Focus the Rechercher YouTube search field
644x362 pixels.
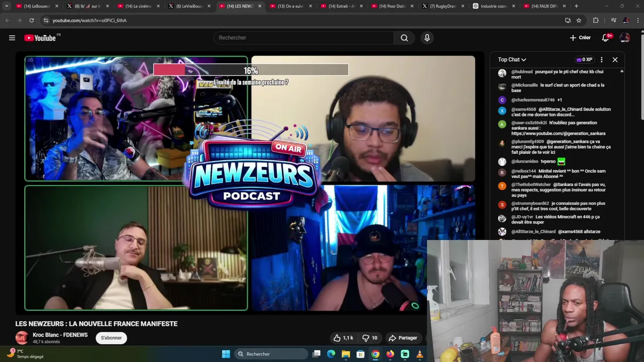tap(303, 38)
